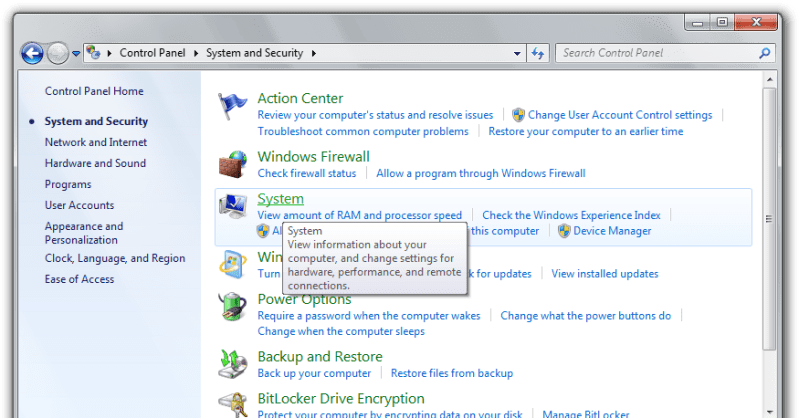Viewport: 799px width, 418px height.
Task: Select System and Security in sidebar
Action: [x=96, y=121]
